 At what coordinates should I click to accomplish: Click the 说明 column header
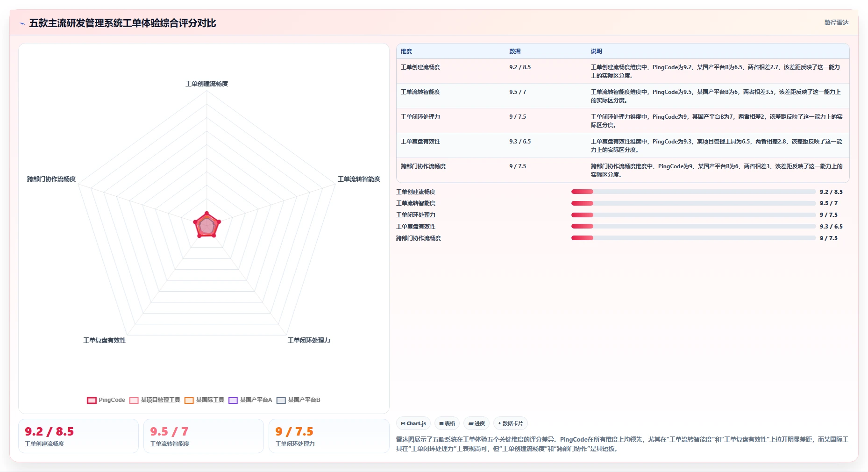(x=596, y=51)
